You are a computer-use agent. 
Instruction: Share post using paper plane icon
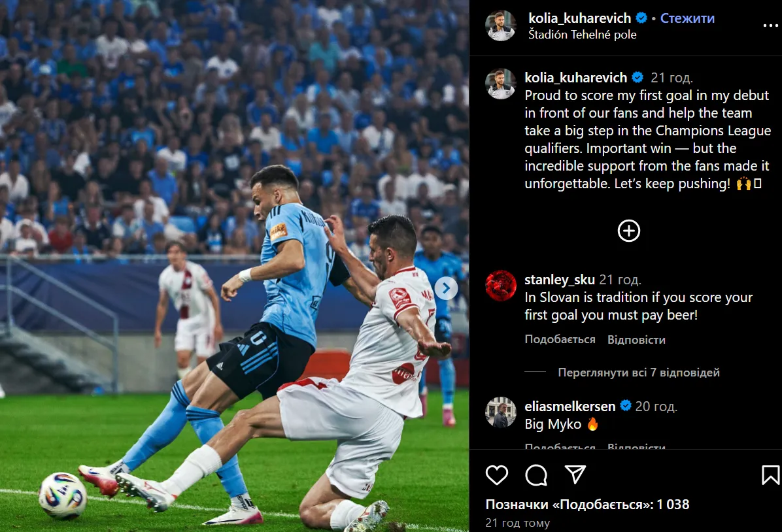575,474
